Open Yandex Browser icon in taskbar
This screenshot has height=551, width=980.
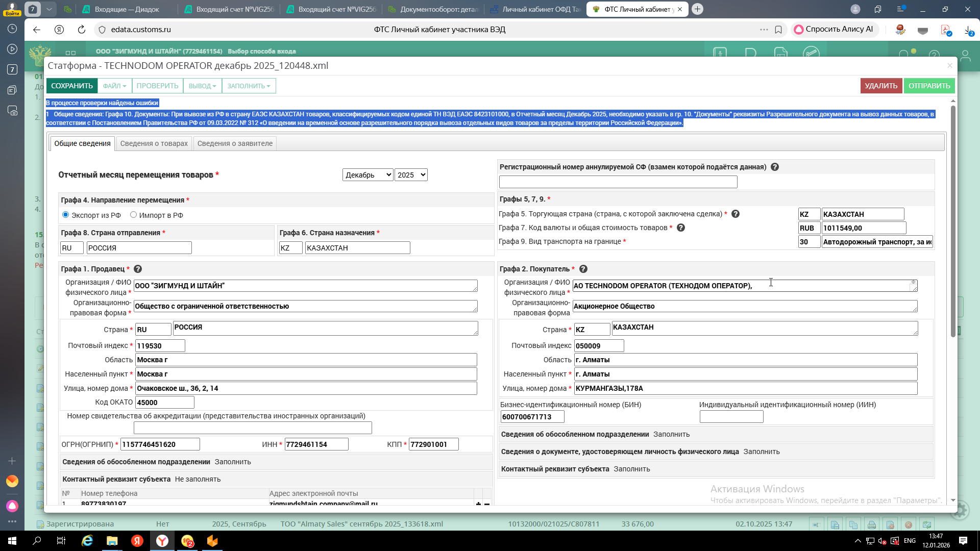click(x=162, y=541)
